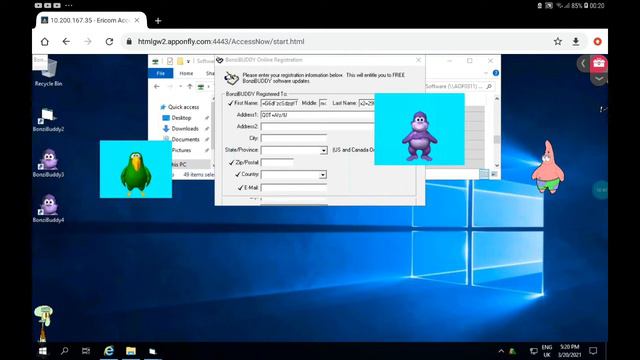
Task: Open Explorer recent locations dropdown arrow
Action: pyautogui.click(x=180, y=87)
